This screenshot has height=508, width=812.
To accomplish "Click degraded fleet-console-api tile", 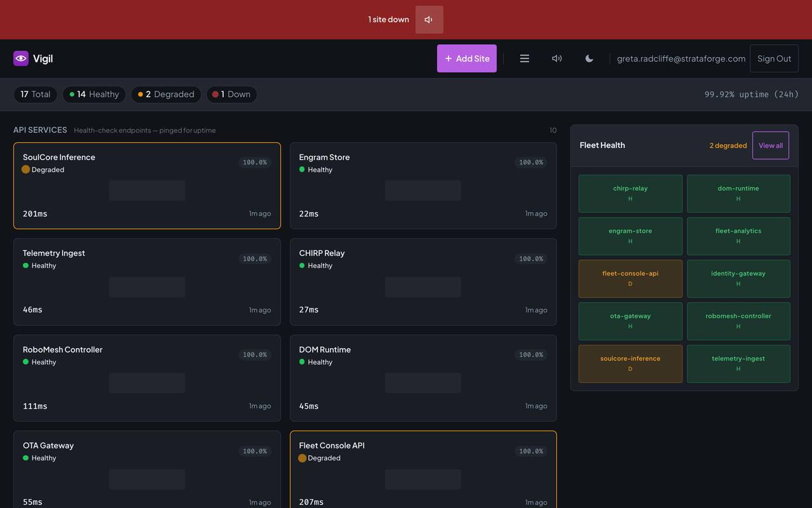I will pos(631,279).
